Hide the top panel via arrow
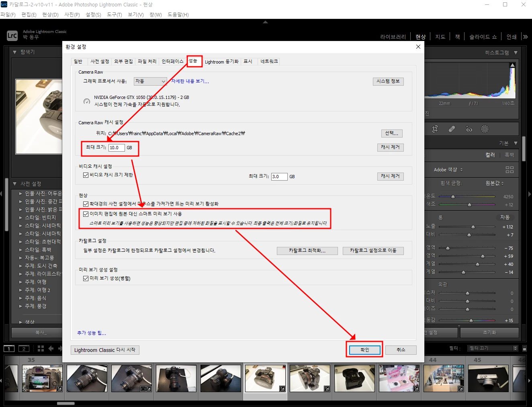This screenshot has height=407, width=532. [265, 22]
